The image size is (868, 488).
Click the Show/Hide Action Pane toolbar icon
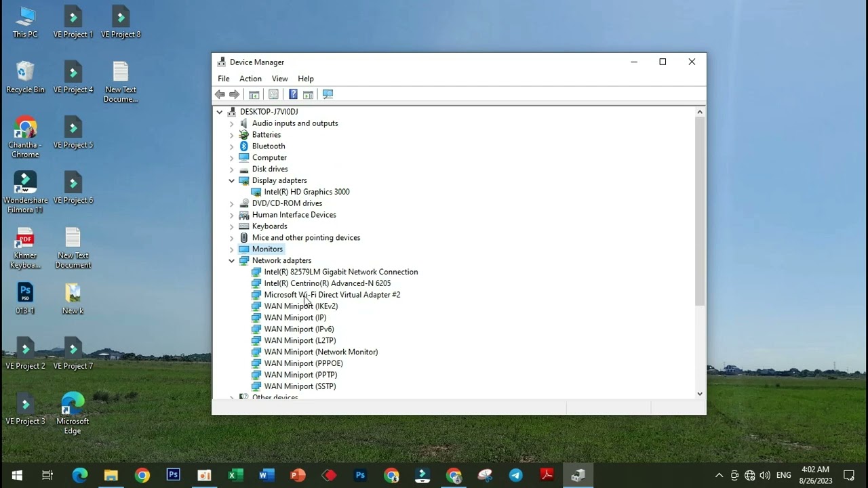(x=308, y=94)
